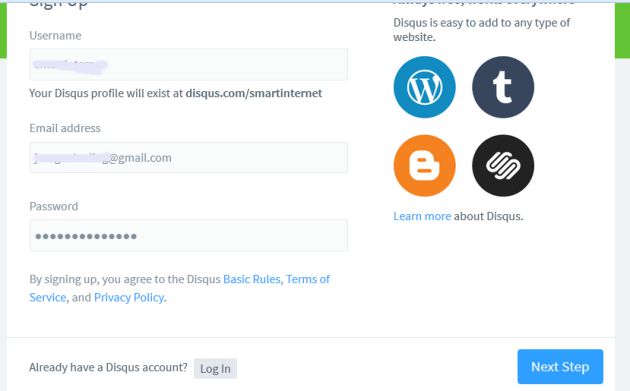Select the disqus.com/smartinternet profile URL text
This screenshot has width=630, height=391.
[254, 93]
